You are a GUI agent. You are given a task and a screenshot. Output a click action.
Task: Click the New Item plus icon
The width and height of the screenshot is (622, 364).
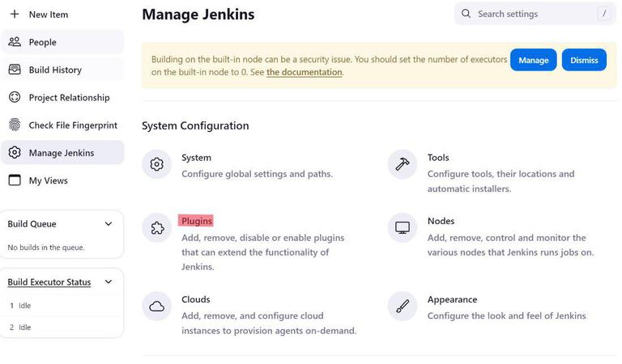(15, 15)
